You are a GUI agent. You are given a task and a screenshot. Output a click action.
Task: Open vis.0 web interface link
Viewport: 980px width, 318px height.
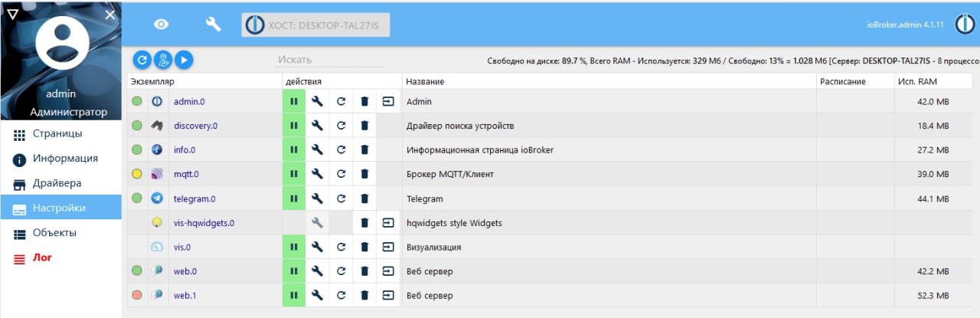pyautogui.click(x=388, y=247)
